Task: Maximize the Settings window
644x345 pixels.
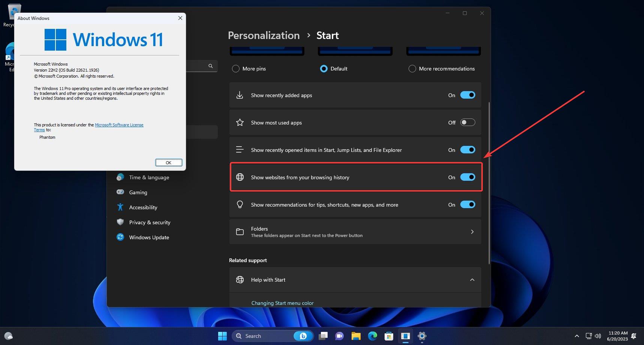Action: 465,13
